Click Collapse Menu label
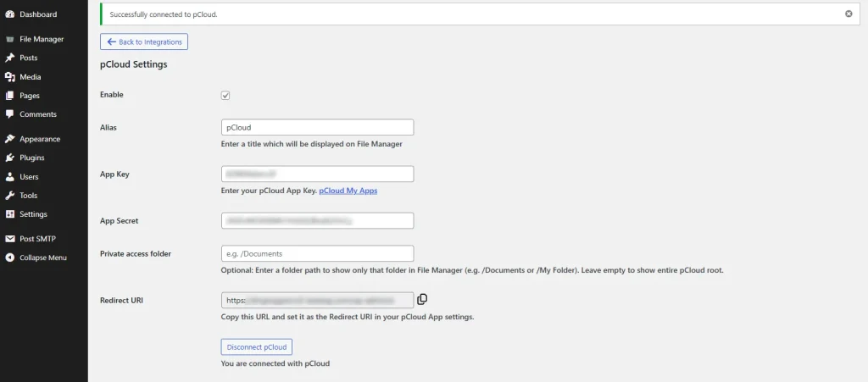Screen dimensions: 868x382 tap(43, 257)
